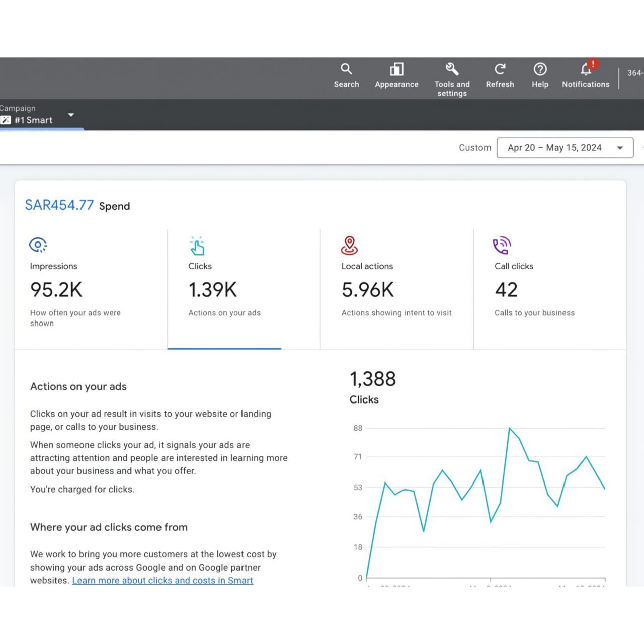The height and width of the screenshot is (644, 644).
Task: Open Tools and settings wrench icon
Action: click(x=452, y=69)
